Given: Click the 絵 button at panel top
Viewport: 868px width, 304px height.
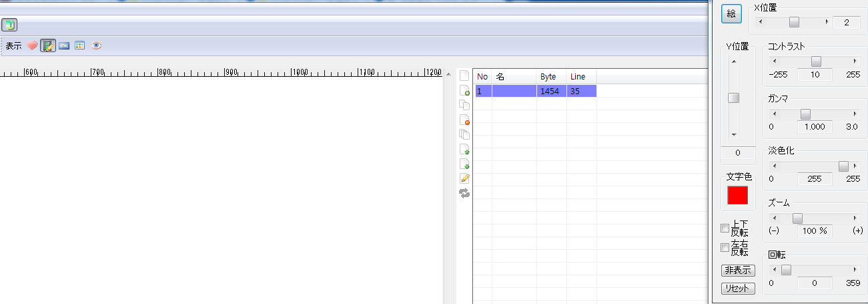Looking at the screenshot, I should (x=731, y=15).
